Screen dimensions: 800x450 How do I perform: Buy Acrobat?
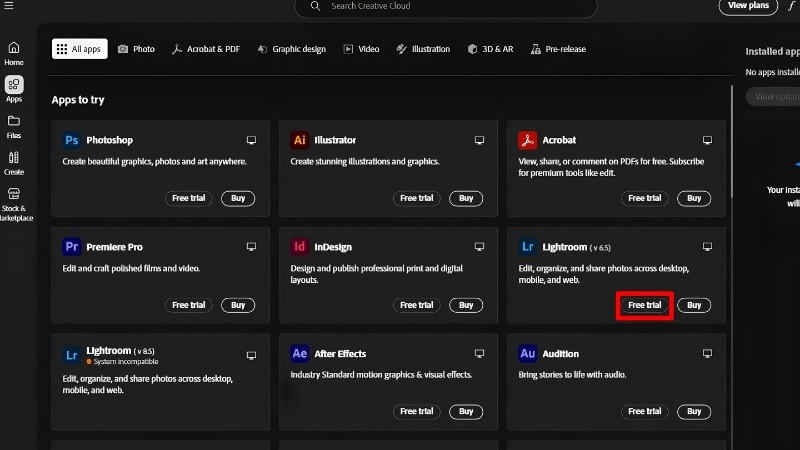coord(694,198)
